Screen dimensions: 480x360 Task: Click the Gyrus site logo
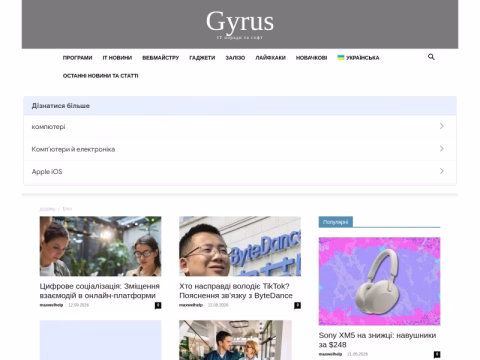[240, 22]
